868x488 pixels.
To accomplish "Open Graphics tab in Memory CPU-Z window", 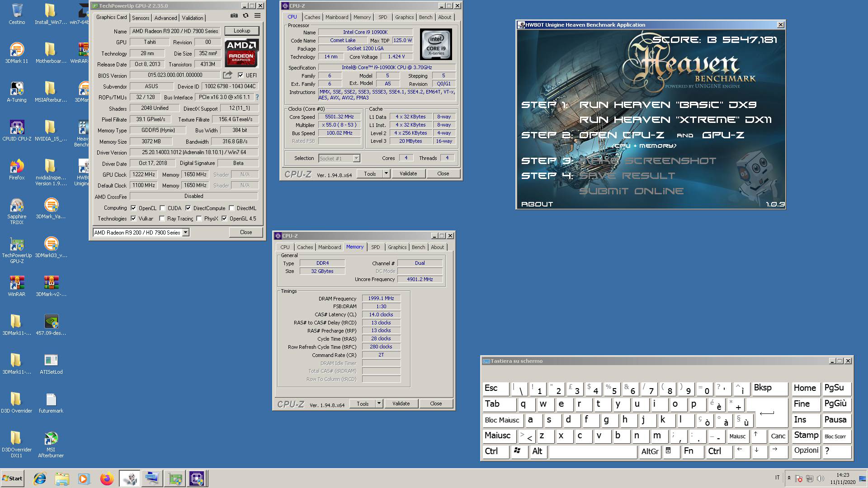I will coord(397,247).
